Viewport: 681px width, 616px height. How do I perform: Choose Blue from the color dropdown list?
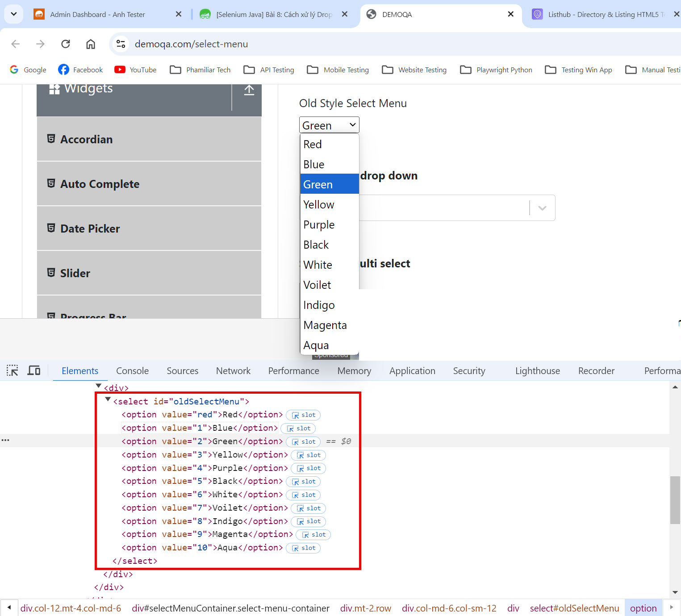pos(330,164)
